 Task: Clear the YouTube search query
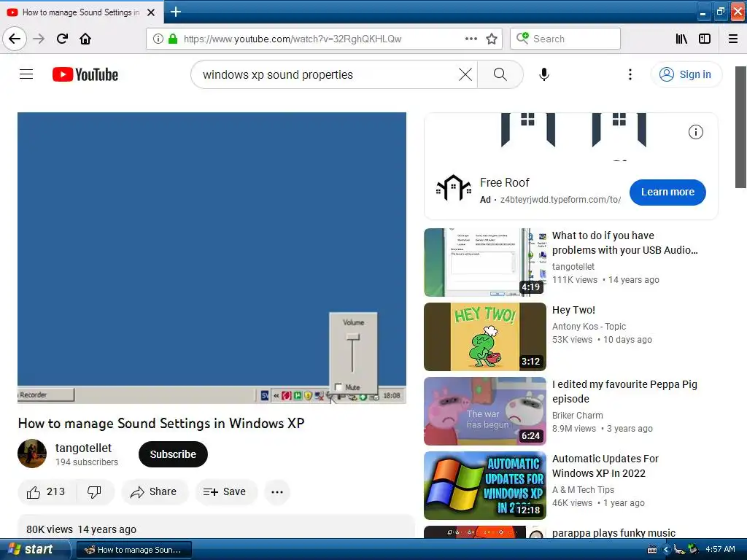point(465,74)
